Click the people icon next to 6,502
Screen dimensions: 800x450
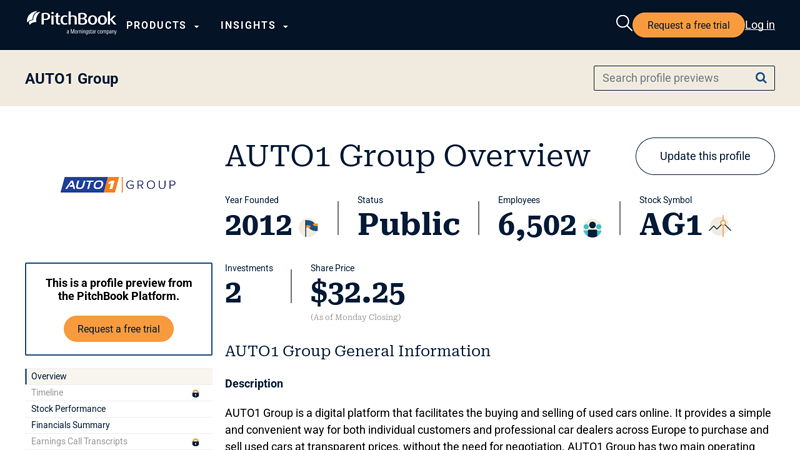[592, 228]
